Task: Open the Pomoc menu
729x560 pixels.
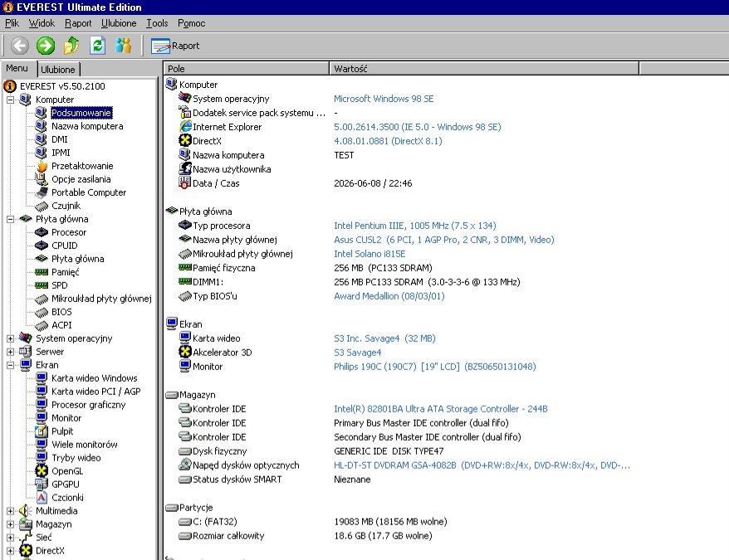Action: [x=191, y=22]
